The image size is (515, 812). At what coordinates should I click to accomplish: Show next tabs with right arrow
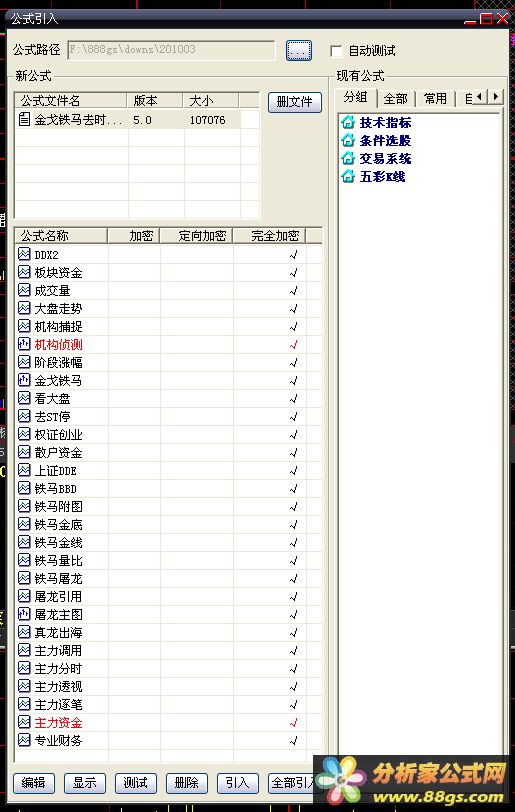pos(496,96)
